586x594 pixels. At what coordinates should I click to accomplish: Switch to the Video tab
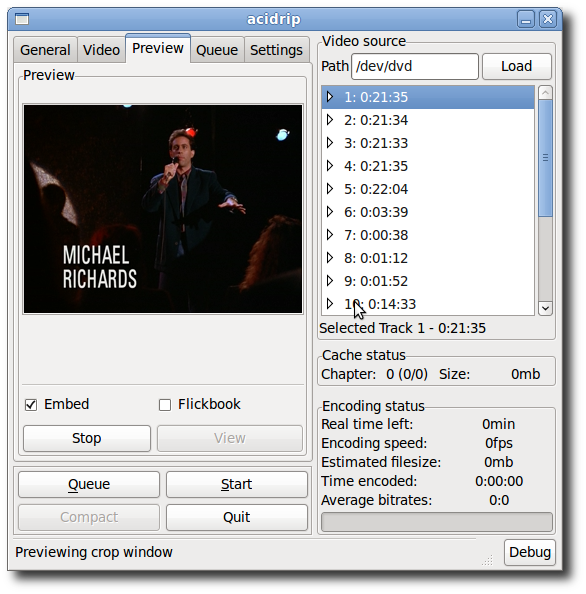101,50
